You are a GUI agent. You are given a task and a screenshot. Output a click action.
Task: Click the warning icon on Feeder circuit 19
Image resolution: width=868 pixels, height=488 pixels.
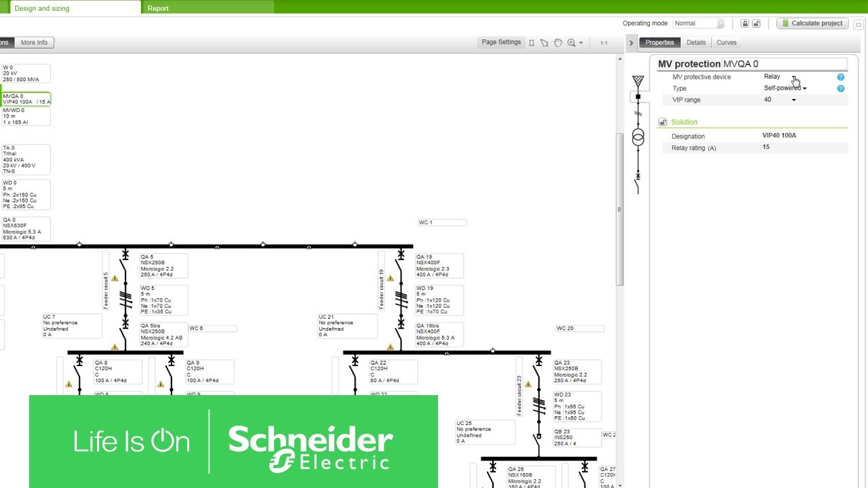pos(391,278)
